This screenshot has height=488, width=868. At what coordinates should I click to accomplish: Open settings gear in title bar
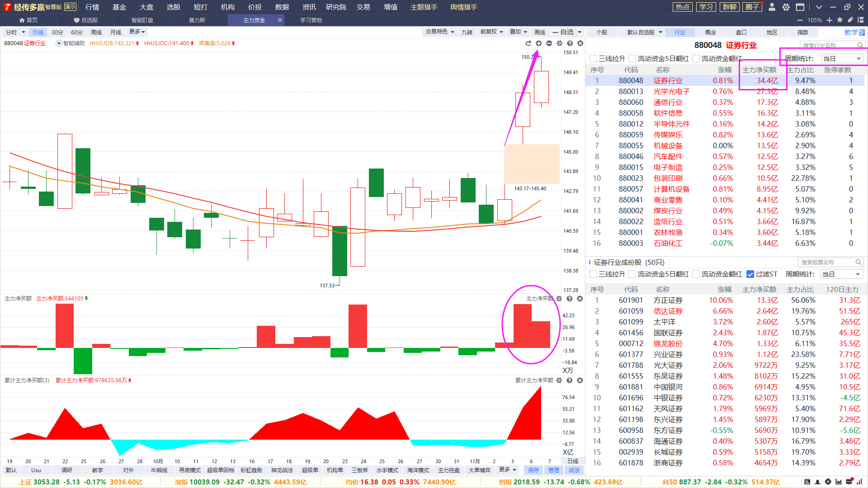coord(786,7)
